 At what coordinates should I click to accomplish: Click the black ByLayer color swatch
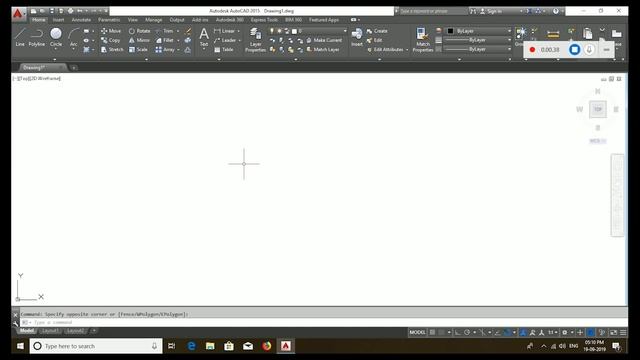(x=450, y=31)
